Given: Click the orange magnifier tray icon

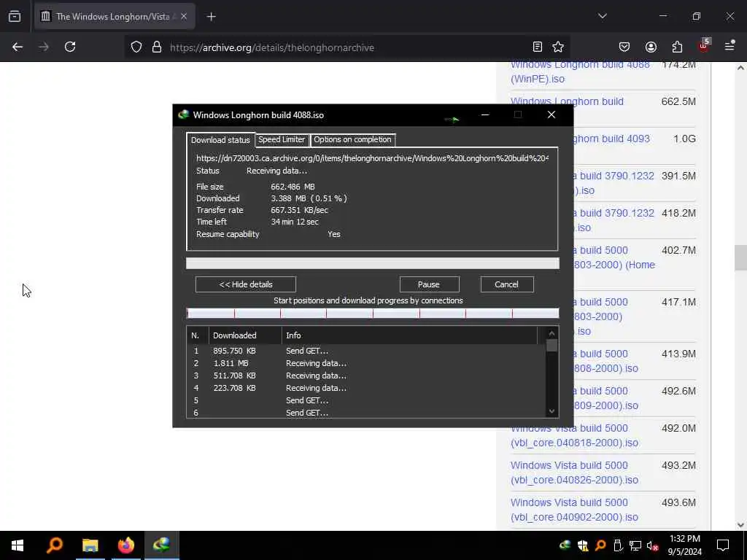Looking at the screenshot, I should pos(600,545).
